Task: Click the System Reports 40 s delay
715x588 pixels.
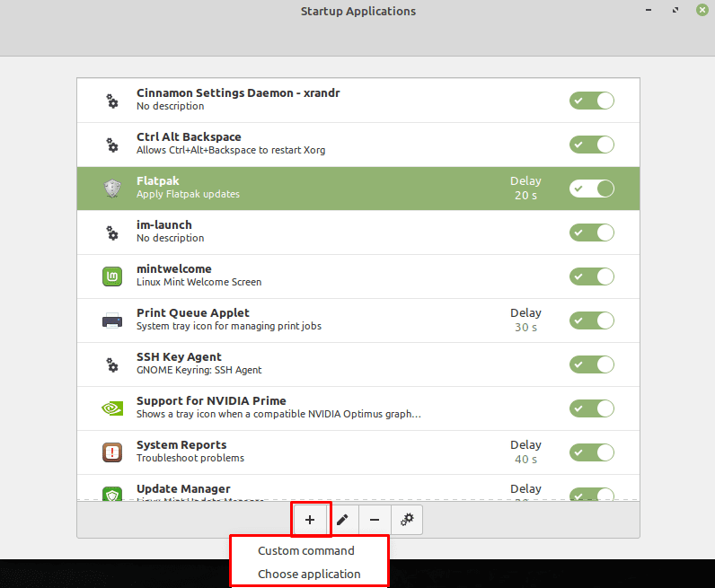Action: coord(525,460)
